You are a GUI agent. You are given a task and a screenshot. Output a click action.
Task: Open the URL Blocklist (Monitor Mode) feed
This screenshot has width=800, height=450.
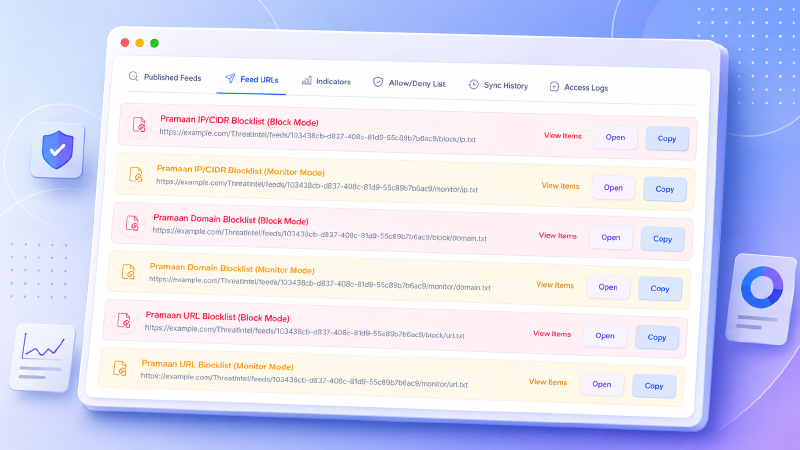coord(602,384)
